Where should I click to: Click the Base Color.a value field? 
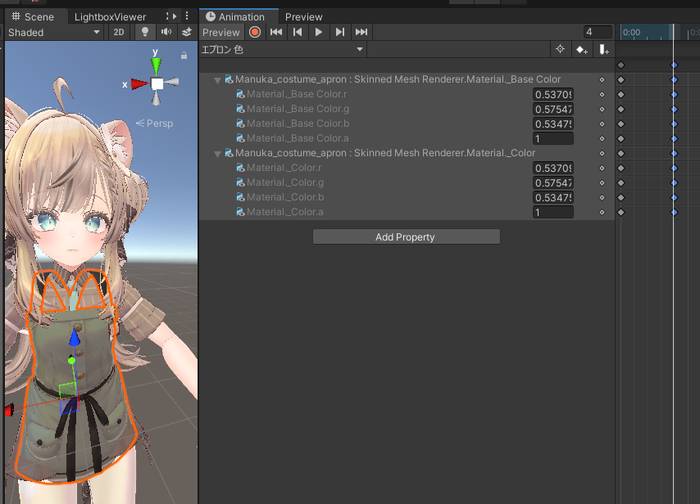[553, 139]
